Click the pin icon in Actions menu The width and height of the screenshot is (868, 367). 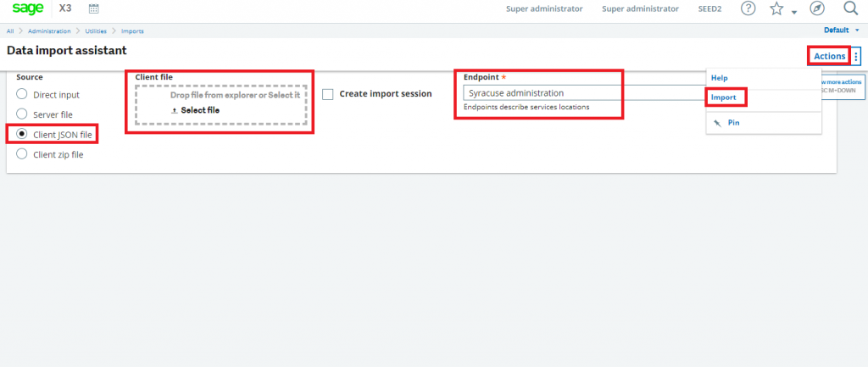[x=717, y=123]
